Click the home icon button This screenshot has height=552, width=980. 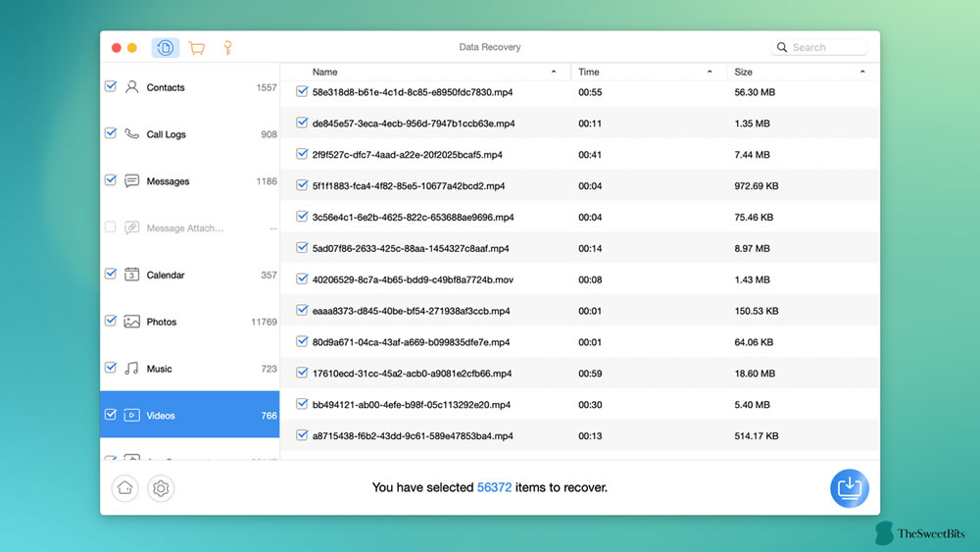point(125,488)
